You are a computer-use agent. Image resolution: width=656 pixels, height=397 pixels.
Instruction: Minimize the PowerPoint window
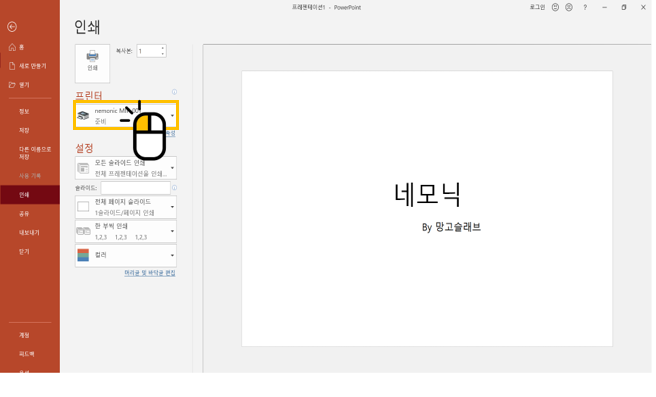pos(605,7)
